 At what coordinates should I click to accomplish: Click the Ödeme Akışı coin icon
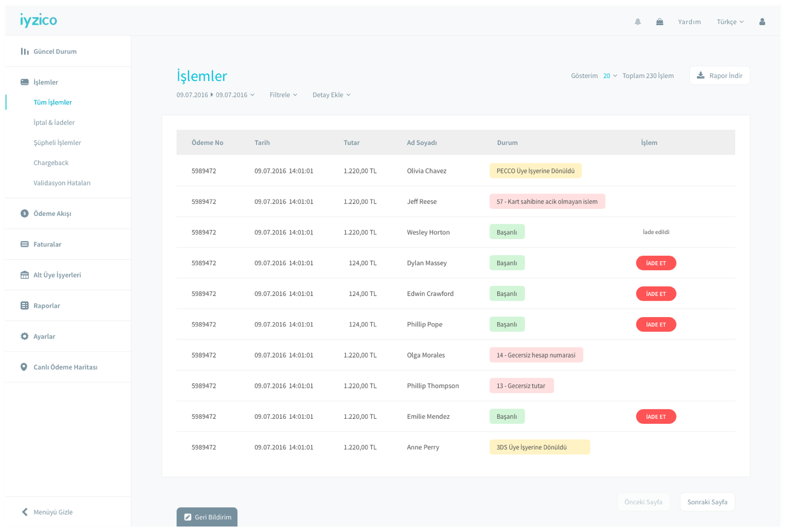[x=25, y=213]
